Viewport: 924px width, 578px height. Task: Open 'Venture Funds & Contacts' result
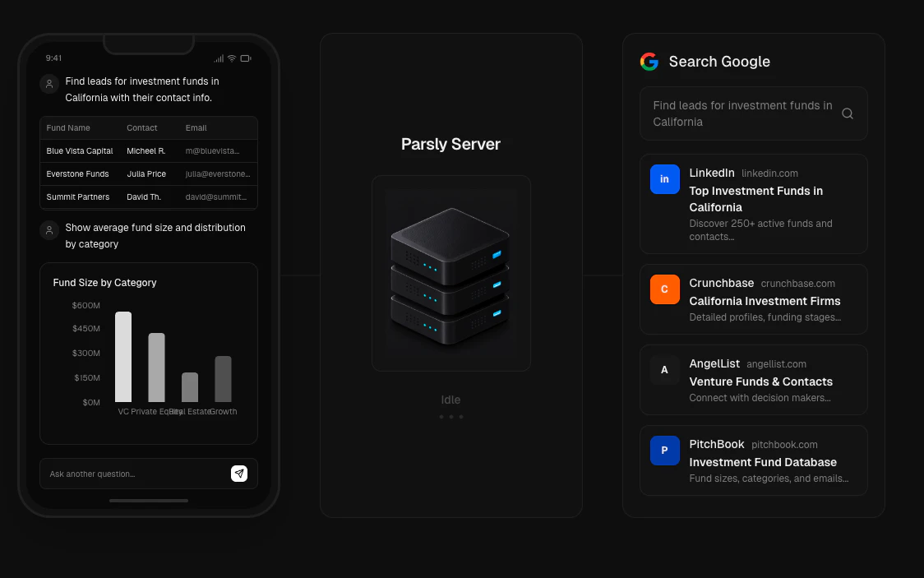(760, 381)
